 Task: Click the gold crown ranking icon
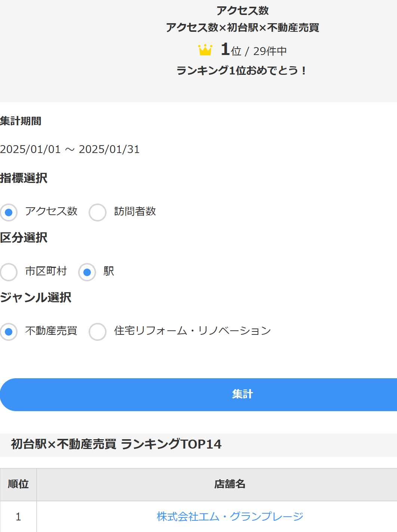205,50
